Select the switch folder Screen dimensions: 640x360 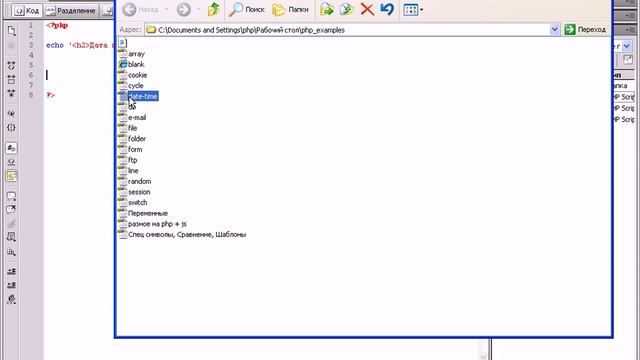point(133,202)
